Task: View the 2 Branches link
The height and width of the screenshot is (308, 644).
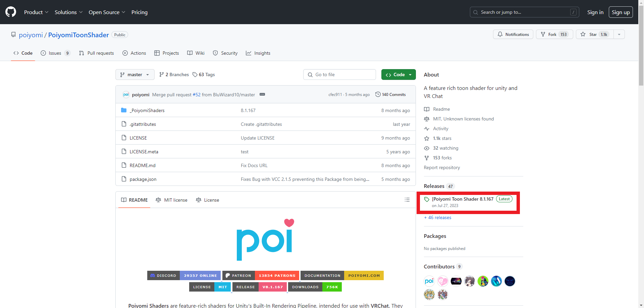Action: (x=174, y=74)
